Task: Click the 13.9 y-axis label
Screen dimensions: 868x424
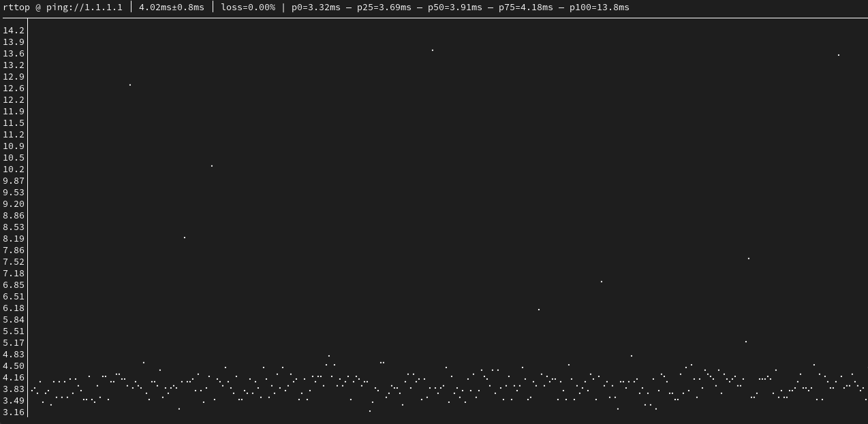Action: click(14, 42)
